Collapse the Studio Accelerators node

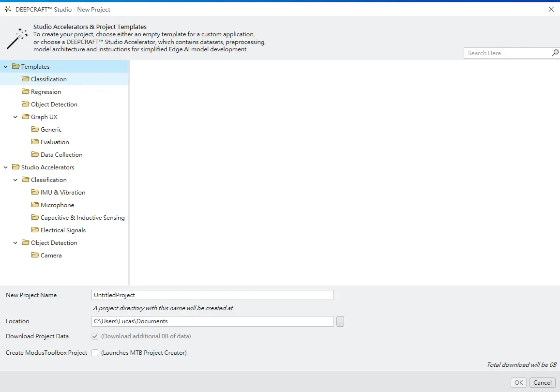coord(6,167)
